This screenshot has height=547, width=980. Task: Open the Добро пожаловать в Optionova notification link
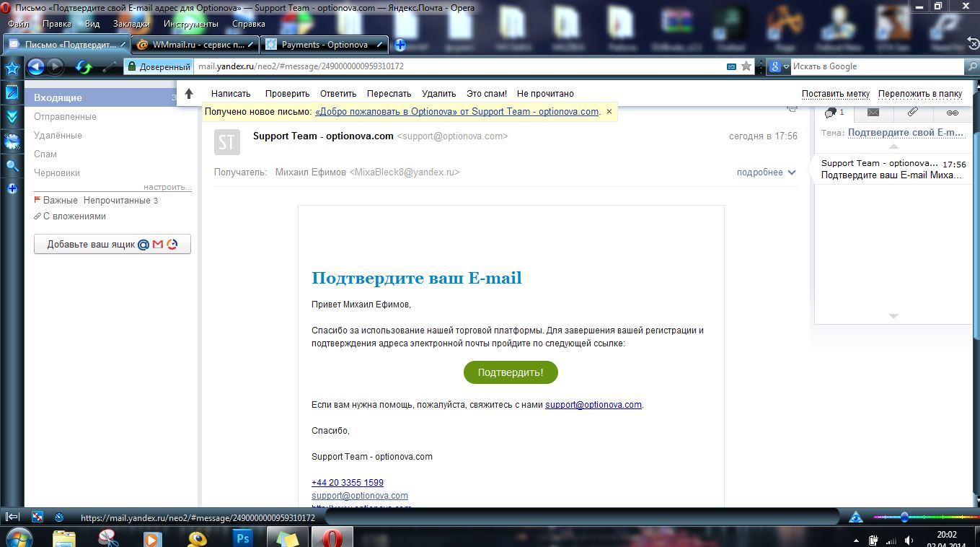(x=457, y=112)
